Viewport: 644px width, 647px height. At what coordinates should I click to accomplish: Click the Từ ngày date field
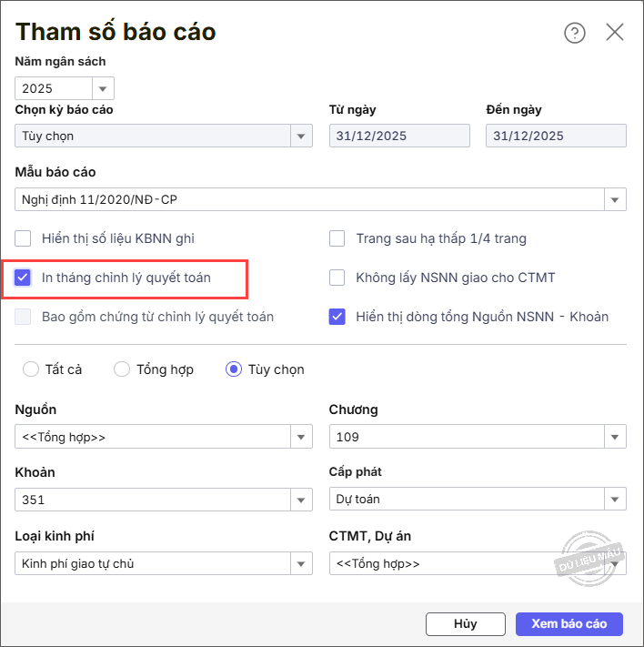coord(399,136)
